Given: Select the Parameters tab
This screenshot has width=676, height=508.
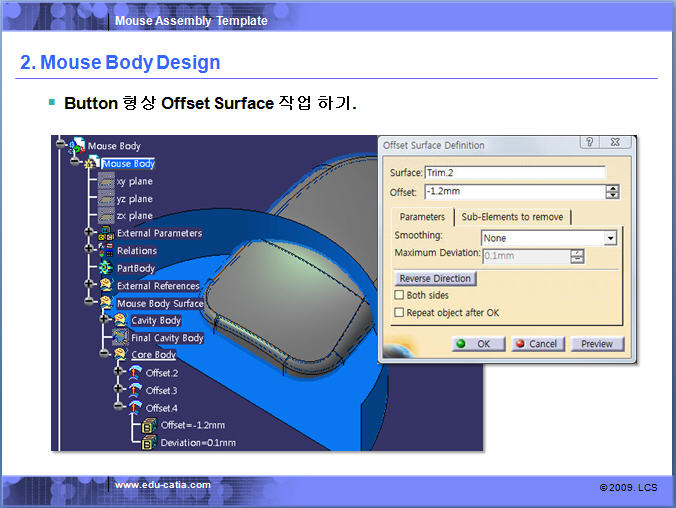Looking at the screenshot, I should click(422, 217).
